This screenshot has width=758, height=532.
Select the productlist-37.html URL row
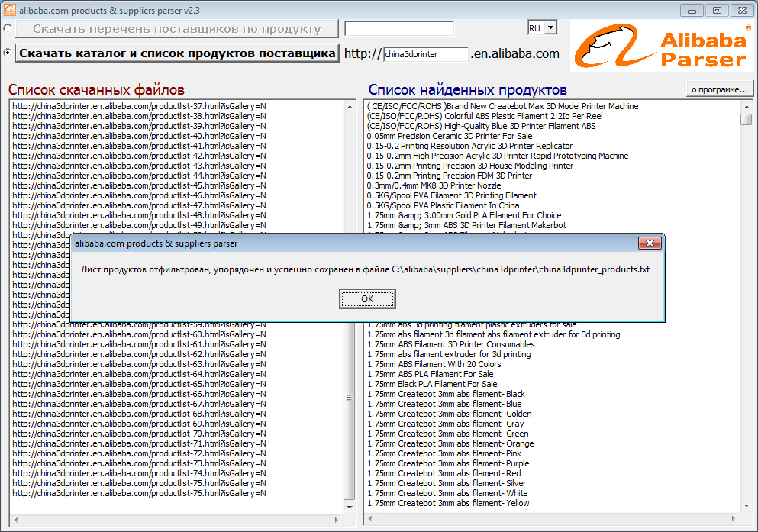click(x=139, y=106)
